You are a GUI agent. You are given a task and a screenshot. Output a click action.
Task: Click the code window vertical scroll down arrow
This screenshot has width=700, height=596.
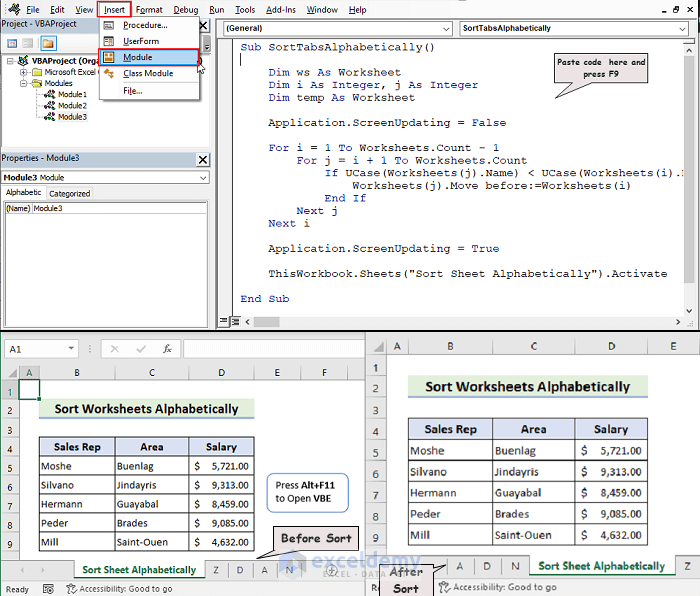click(689, 311)
